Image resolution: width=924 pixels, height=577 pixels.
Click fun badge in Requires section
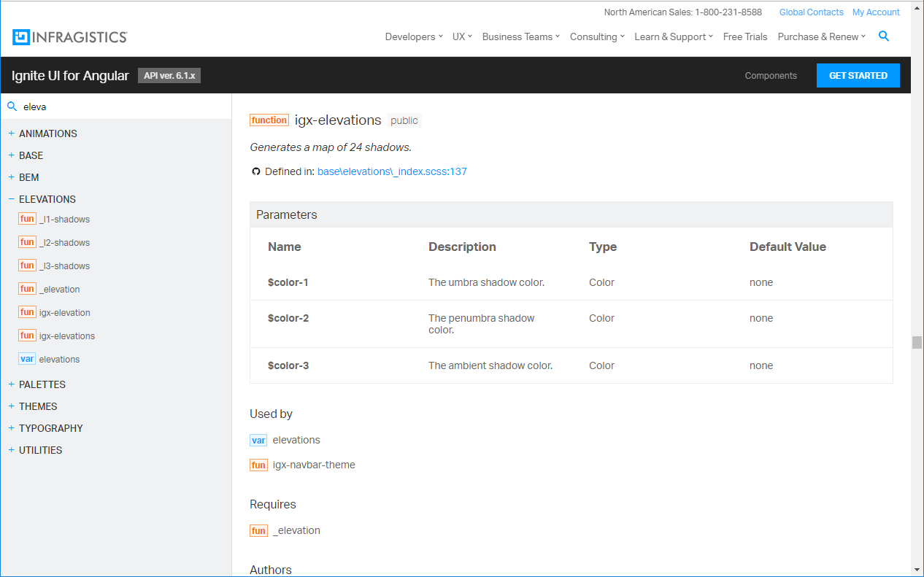pyautogui.click(x=258, y=531)
